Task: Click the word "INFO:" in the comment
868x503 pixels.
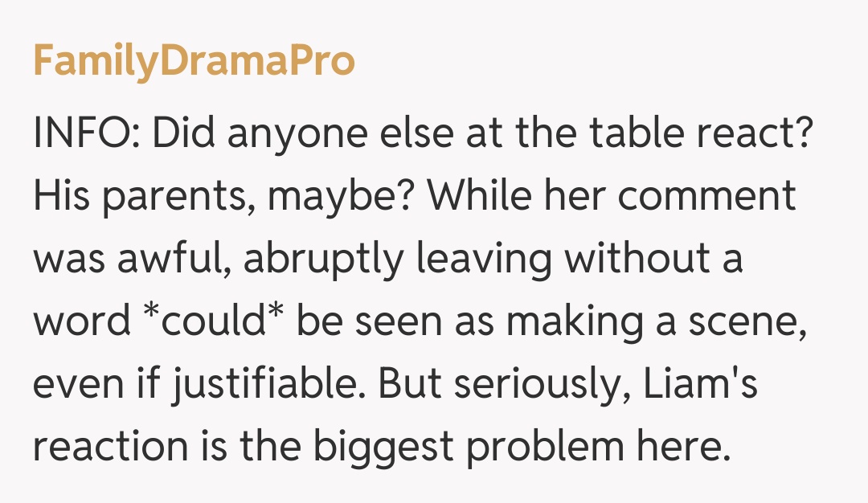Action: [85, 133]
